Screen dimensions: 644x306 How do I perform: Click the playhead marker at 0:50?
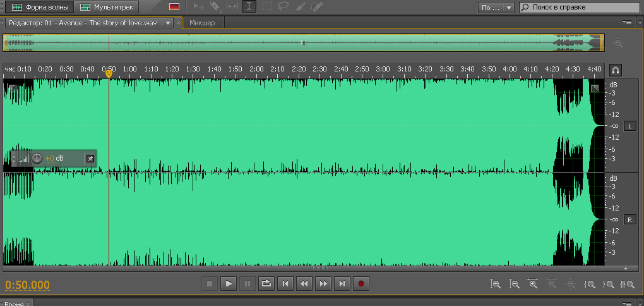pos(109,74)
